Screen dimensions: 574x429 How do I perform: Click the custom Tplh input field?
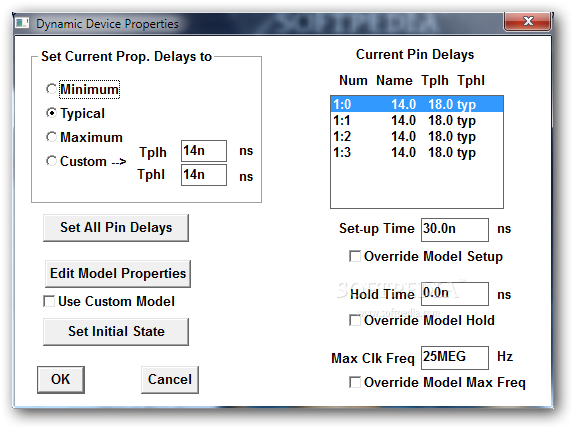pyautogui.click(x=204, y=151)
